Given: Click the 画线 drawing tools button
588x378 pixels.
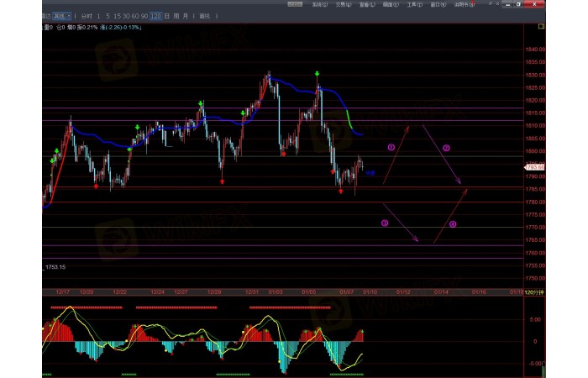Looking at the screenshot, I should coord(204,16).
